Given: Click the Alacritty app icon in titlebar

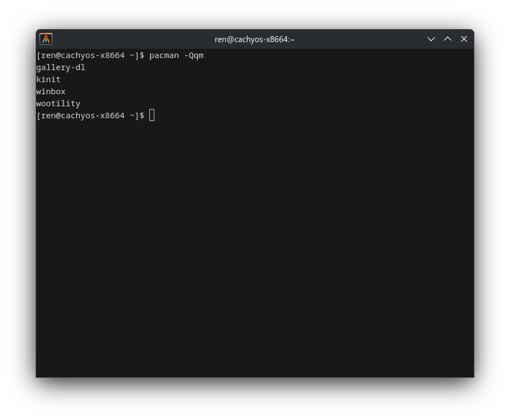Looking at the screenshot, I should [x=46, y=39].
